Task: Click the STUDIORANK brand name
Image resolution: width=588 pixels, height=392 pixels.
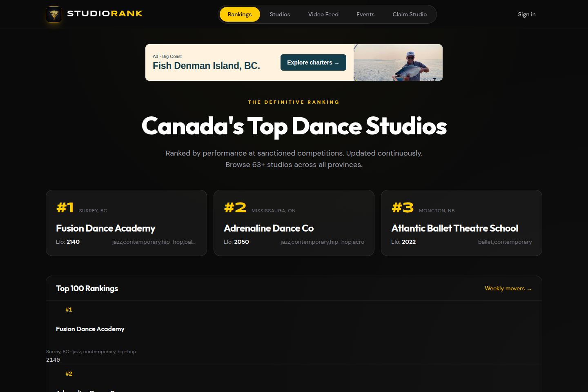Action: coord(105,13)
